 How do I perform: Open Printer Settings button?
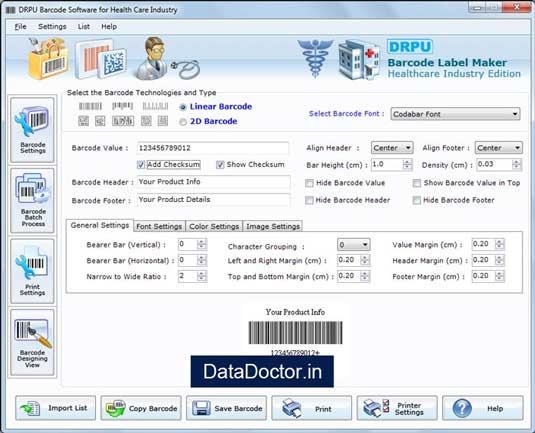point(397,408)
